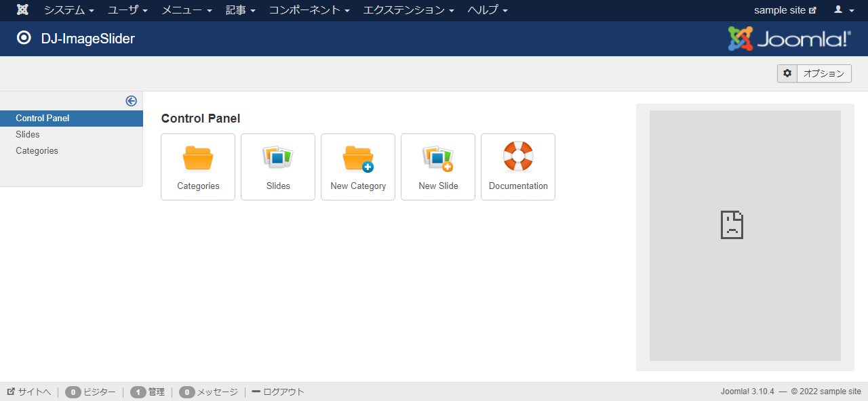Open the 記事 menu

pos(241,10)
